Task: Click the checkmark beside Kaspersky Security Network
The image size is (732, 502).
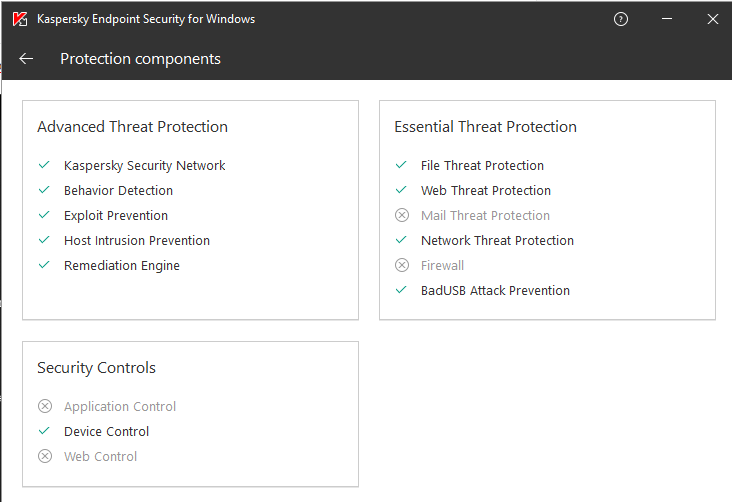Action: click(x=44, y=165)
